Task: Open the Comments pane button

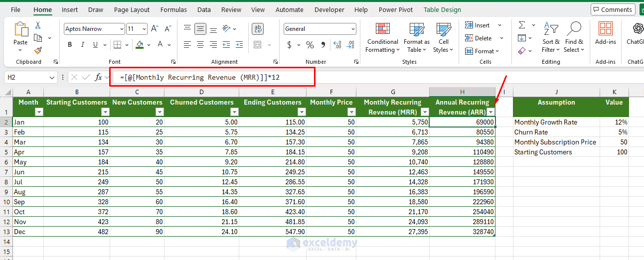Action: (x=613, y=9)
